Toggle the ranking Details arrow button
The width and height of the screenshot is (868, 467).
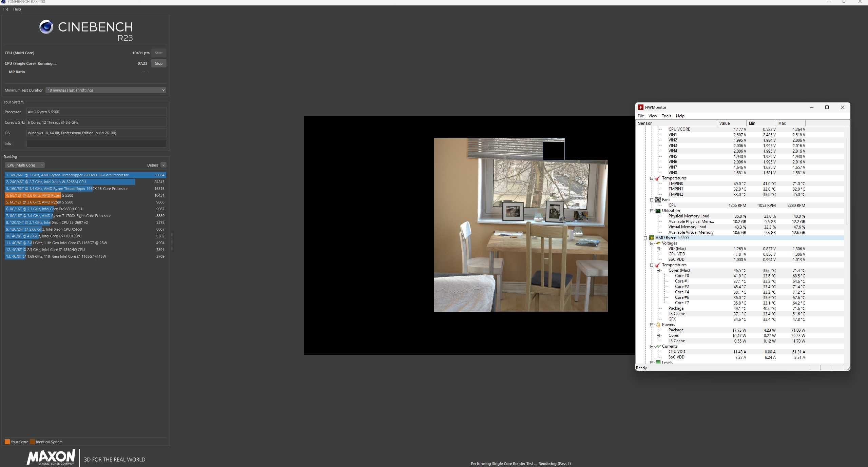coord(163,165)
